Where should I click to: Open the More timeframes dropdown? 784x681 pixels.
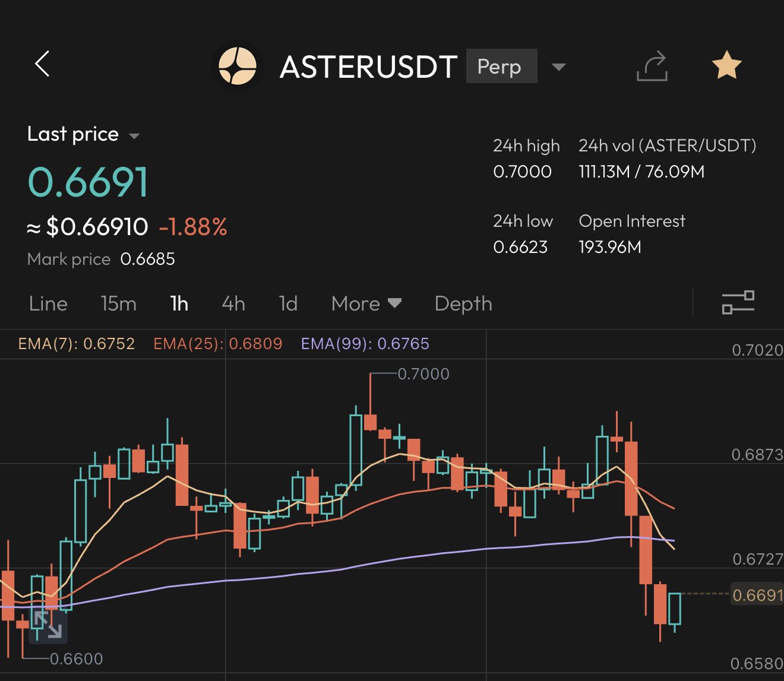[366, 304]
